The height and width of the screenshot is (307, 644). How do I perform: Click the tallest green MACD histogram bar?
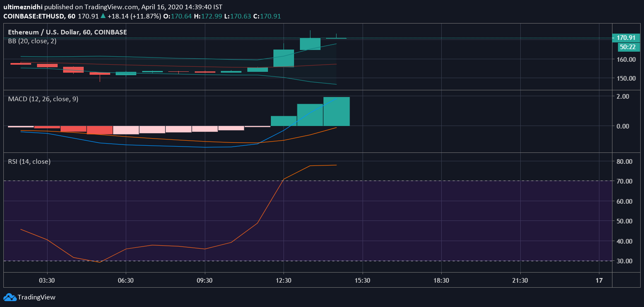[337, 111]
